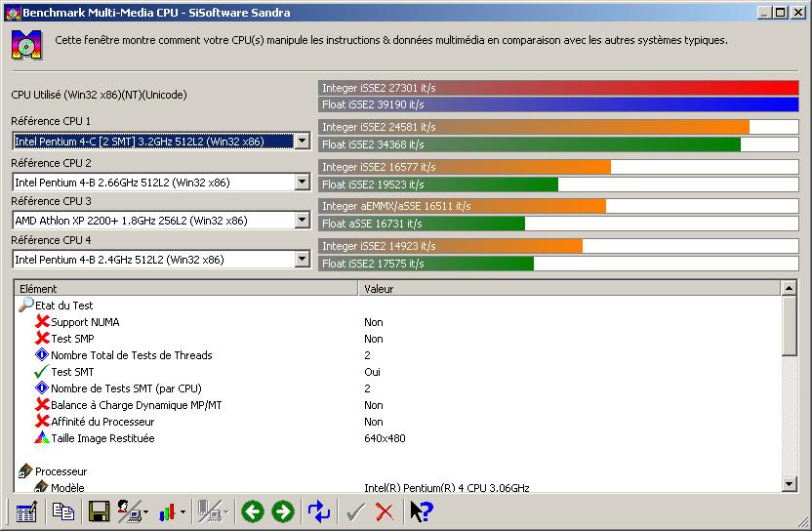Open the Référence CPU 2 dropdown arrow
Screen dimensions: 812x531
[x=302, y=182]
